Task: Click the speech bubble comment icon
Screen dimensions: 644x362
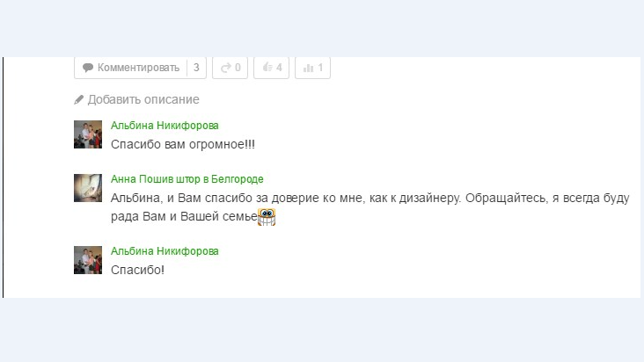Action: [x=87, y=68]
